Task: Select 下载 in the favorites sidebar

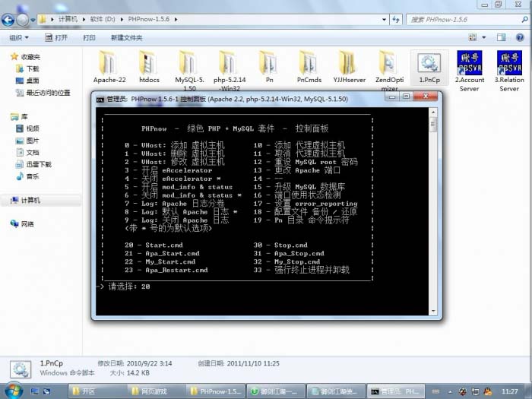Action: click(x=32, y=68)
